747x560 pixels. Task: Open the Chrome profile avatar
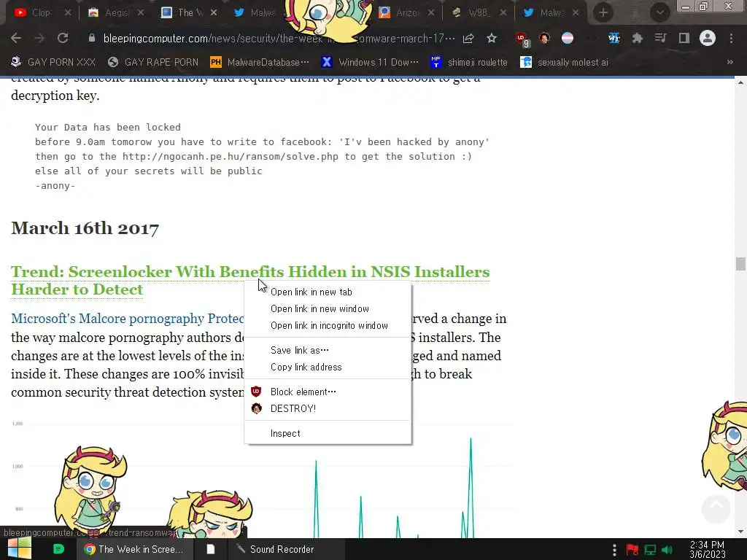pos(708,38)
